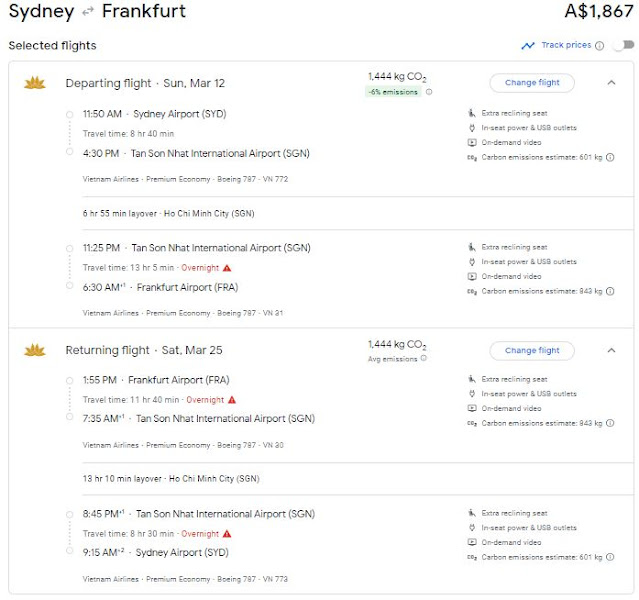639x600 pixels.
Task: Click the round-trip arrows between Sydney and Frankfurt
Action: 88,12
